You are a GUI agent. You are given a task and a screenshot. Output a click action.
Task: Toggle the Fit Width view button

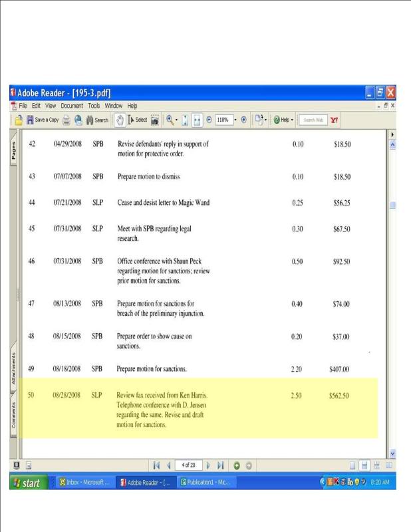[x=197, y=120]
